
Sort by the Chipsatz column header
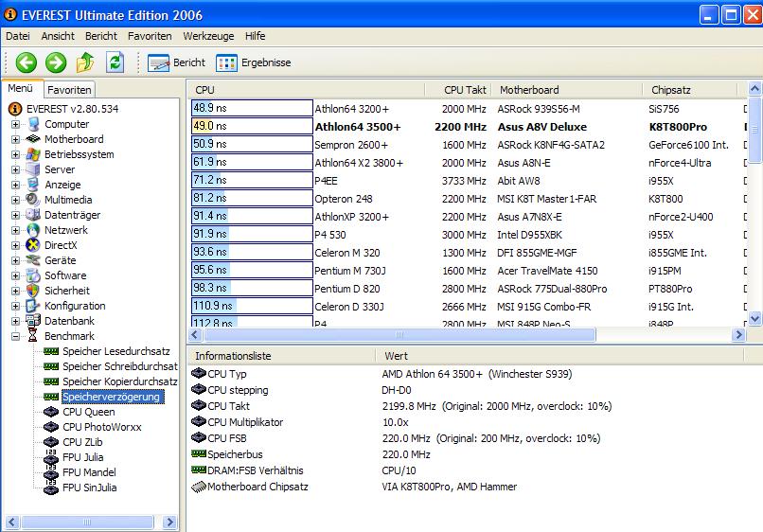[x=689, y=90]
